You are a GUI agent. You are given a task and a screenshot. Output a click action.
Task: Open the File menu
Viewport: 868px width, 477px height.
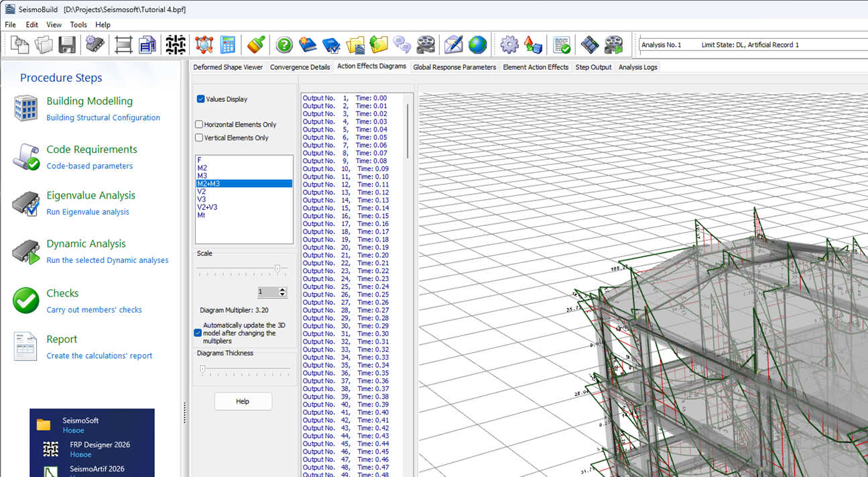11,25
